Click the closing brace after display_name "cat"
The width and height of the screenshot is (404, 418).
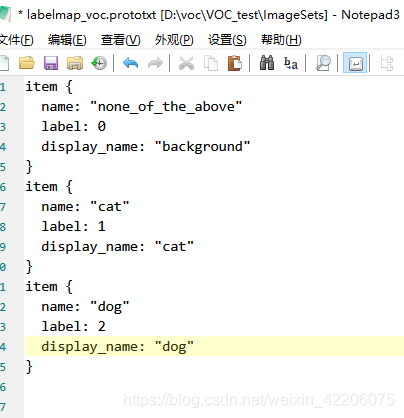pyautogui.click(x=29, y=267)
